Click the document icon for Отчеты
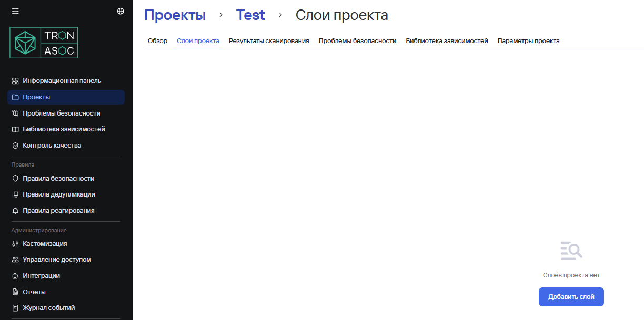This screenshot has height=320, width=644. [15, 292]
